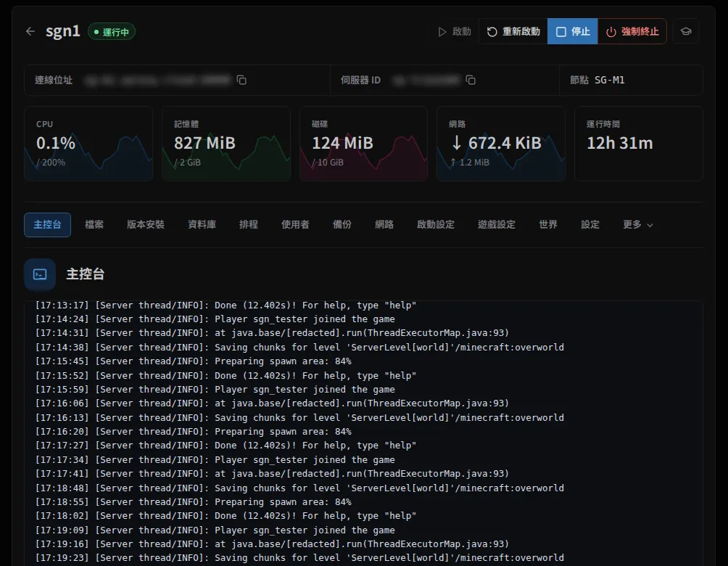728x566 pixels.
Task: Click the 運行中 status badge
Action: (112, 32)
